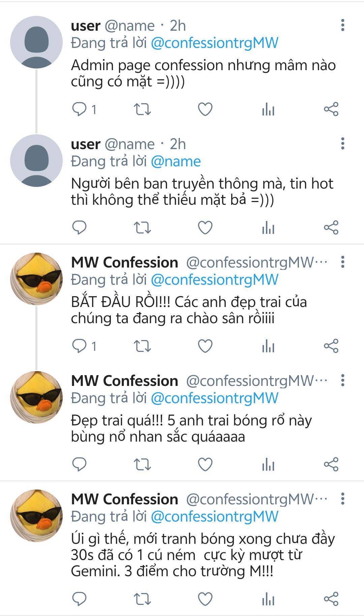Reply to the "mâm nào cũng có mặt" tweet
The width and height of the screenshot is (364, 616).
coord(80,109)
